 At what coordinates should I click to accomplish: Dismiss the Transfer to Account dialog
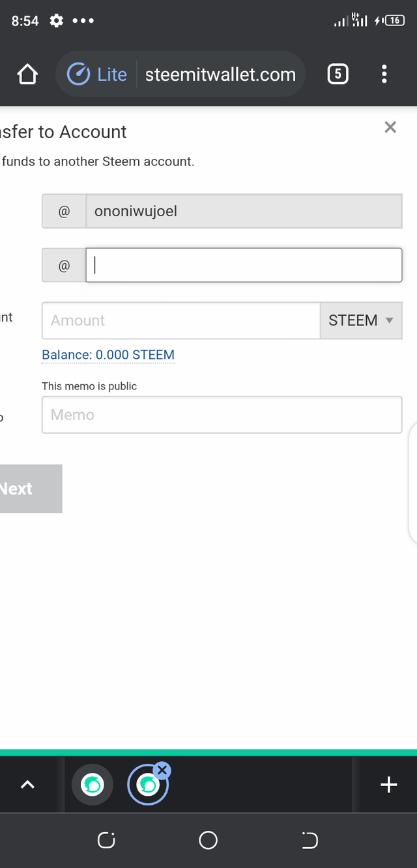click(x=390, y=127)
